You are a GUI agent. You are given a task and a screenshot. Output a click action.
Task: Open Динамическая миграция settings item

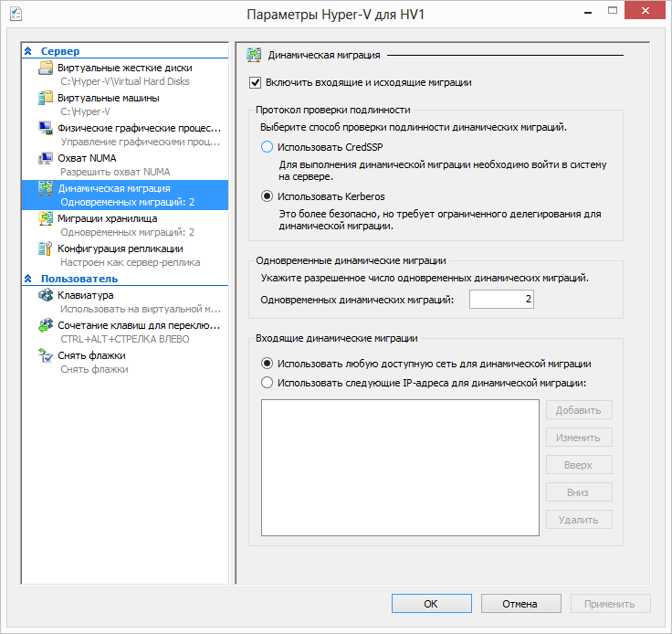[x=113, y=188]
